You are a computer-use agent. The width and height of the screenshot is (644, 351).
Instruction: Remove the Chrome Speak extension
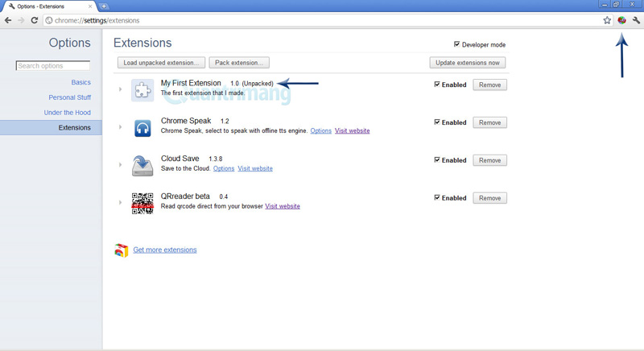tap(489, 122)
